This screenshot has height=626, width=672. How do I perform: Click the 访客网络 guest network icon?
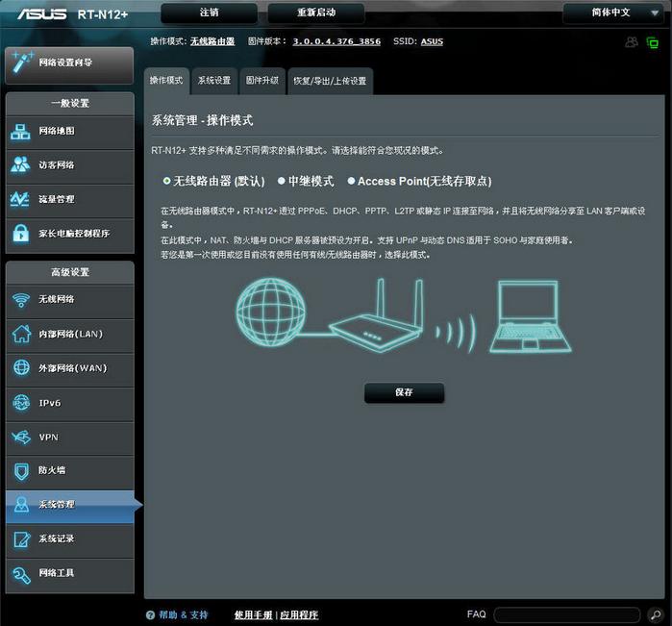click(20, 165)
